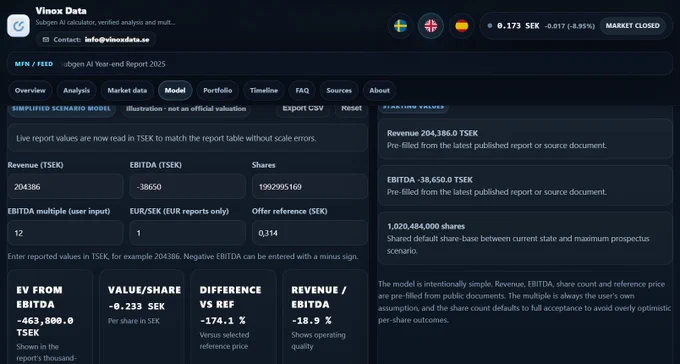Click the 0.173 SEK price ticker

(518, 26)
